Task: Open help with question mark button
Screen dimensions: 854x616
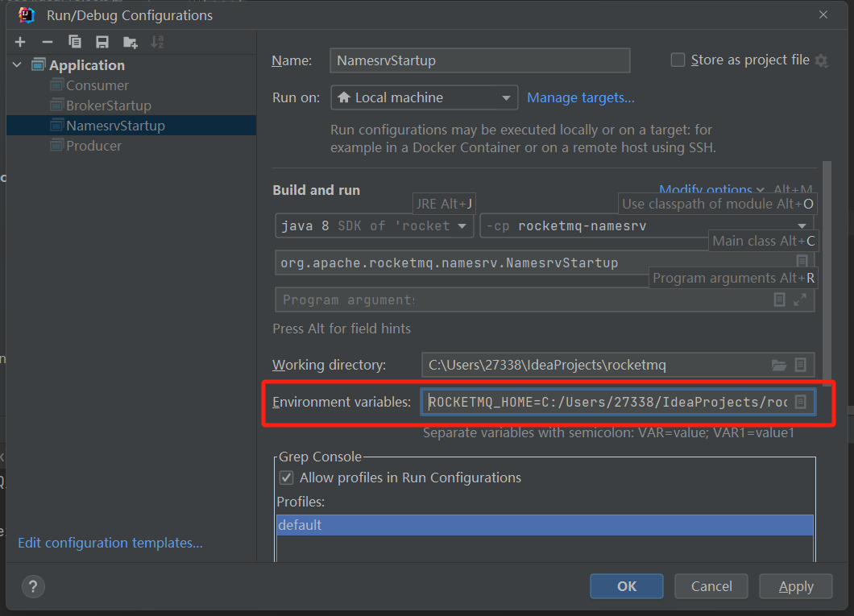Action: tap(33, 587)
